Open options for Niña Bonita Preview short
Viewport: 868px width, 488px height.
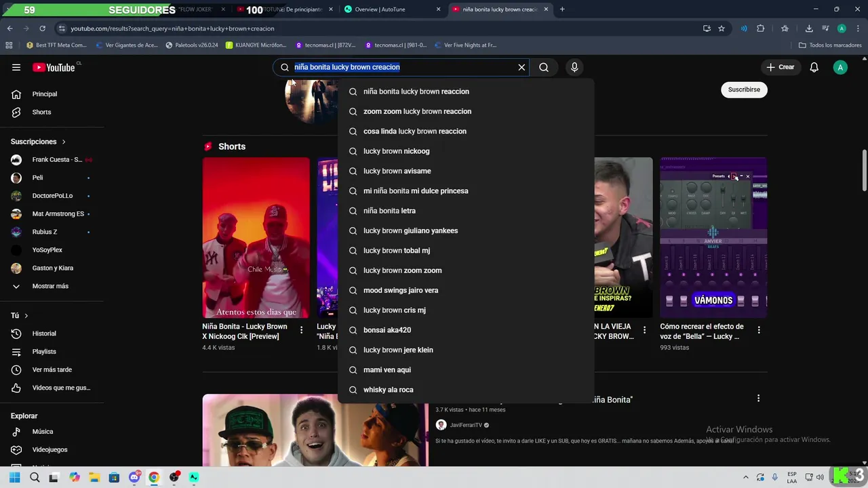[x=302, y=330]
